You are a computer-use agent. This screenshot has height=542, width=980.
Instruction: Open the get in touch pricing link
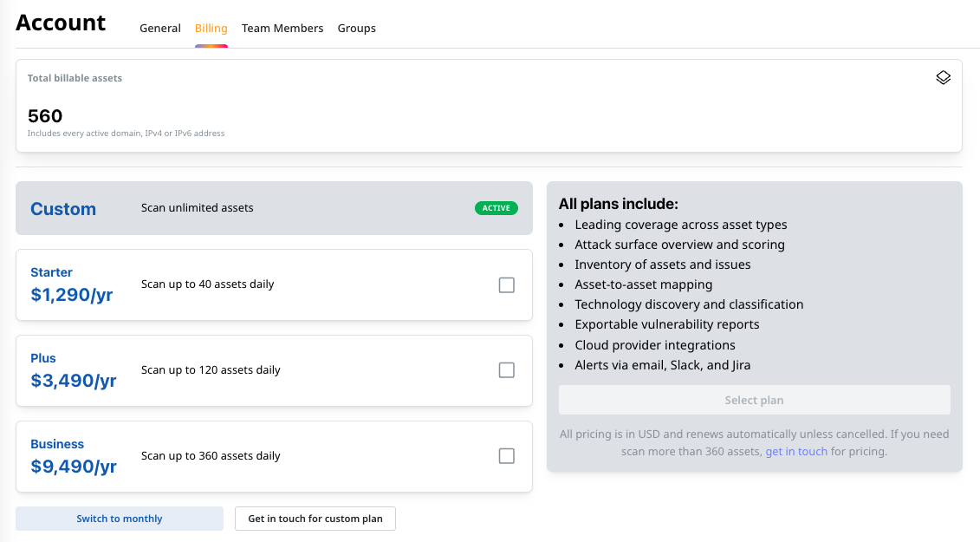coord(796,451)
